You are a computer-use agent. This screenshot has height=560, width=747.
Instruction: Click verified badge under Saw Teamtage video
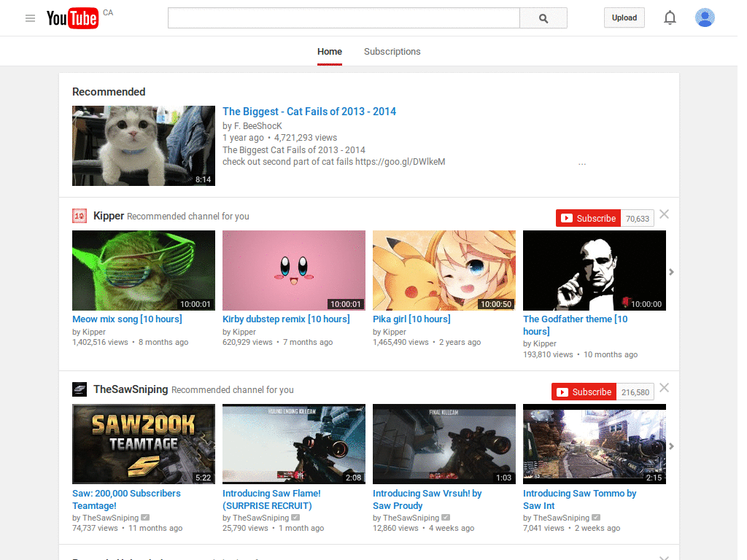145,517
